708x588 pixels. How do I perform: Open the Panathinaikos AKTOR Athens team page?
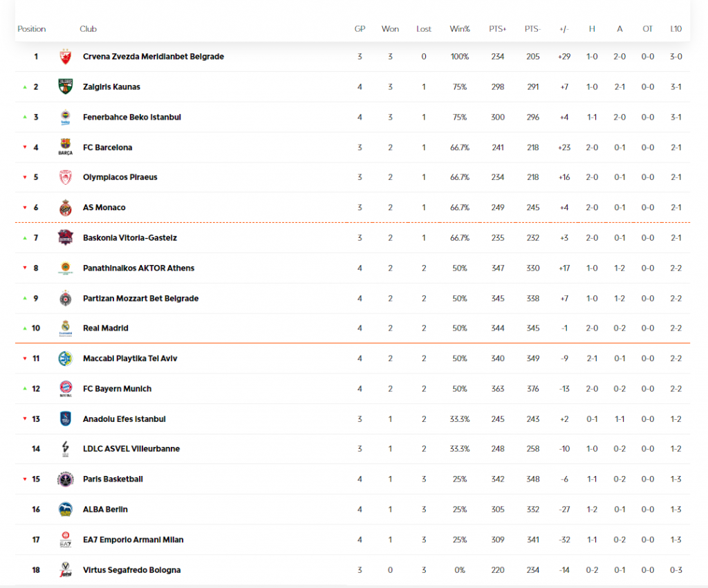tap(138, 268)
